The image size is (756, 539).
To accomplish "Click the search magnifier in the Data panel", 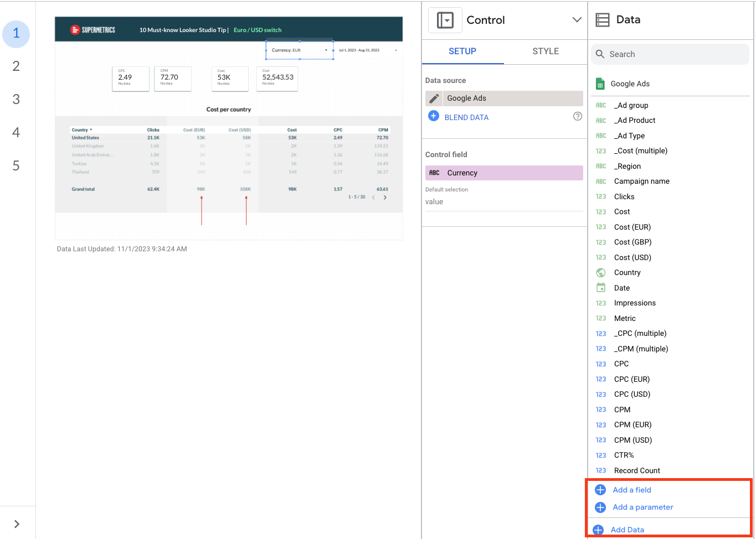I will pos(600,54).
